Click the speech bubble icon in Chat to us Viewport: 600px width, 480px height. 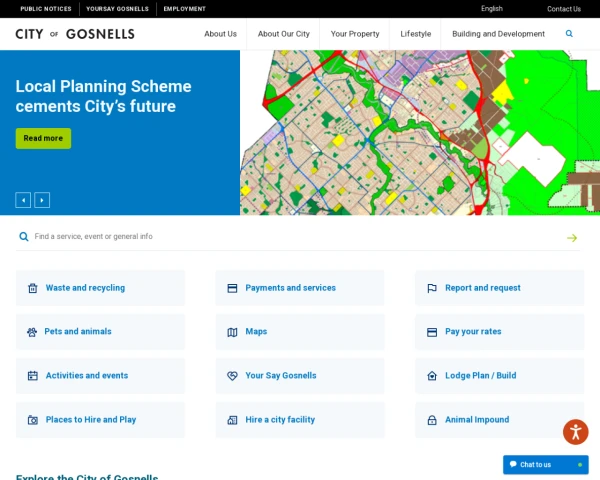[513, 464]
